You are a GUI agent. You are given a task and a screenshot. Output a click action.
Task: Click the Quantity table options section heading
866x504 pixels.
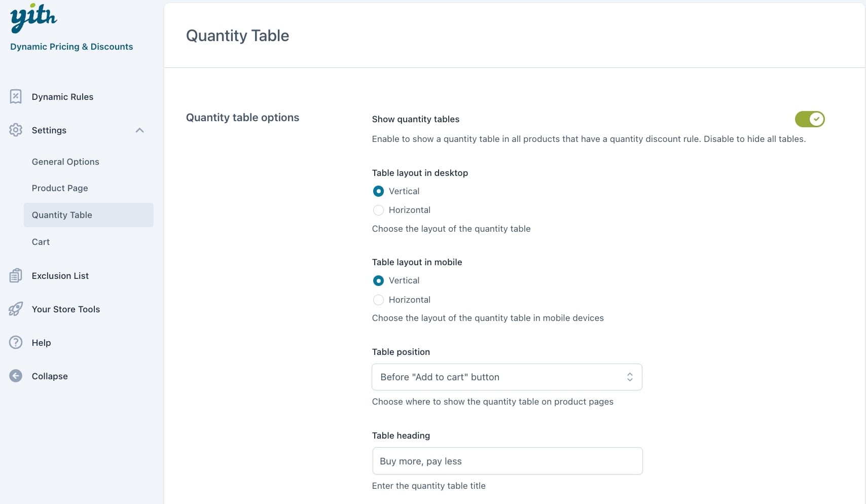(242, 118)
